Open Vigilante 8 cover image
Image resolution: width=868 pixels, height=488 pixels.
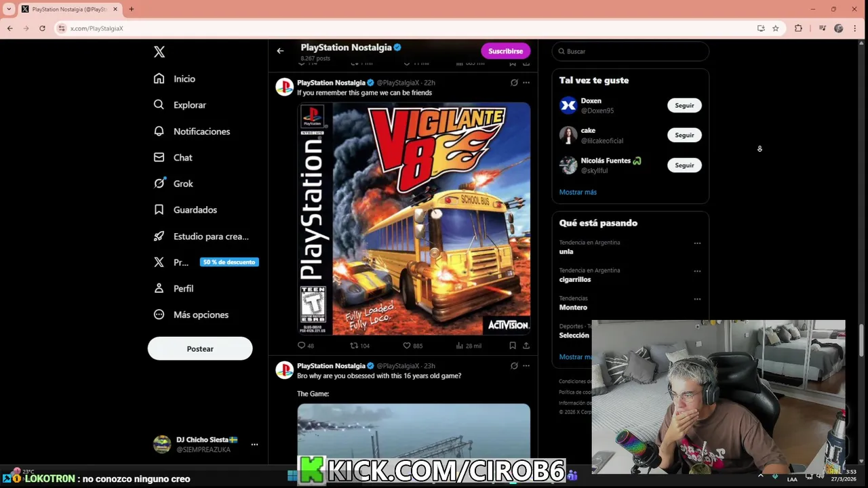[414, 218]
